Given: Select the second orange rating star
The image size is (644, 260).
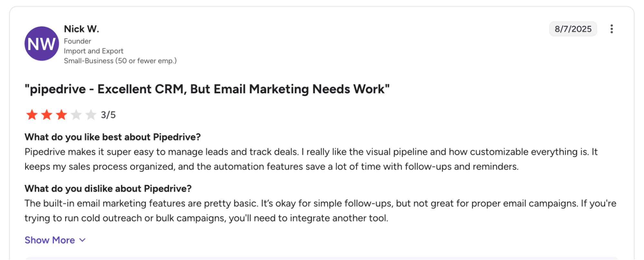Looking at the screenshot, I should pos(47,115).
